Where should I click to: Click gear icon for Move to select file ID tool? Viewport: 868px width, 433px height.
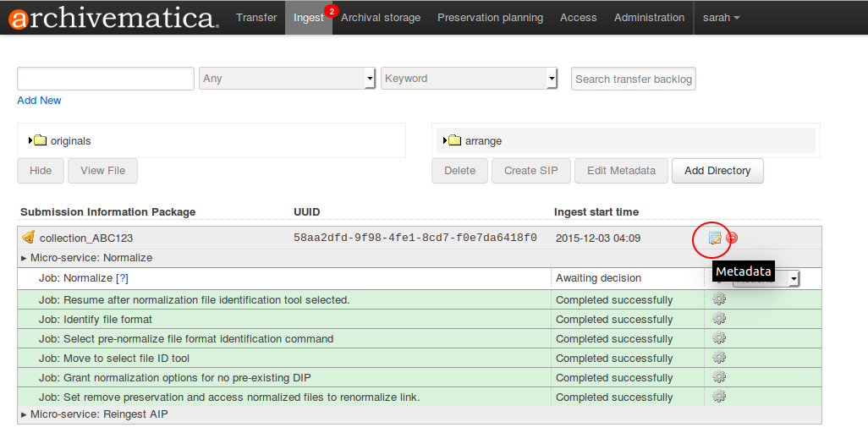pos(719,358)
